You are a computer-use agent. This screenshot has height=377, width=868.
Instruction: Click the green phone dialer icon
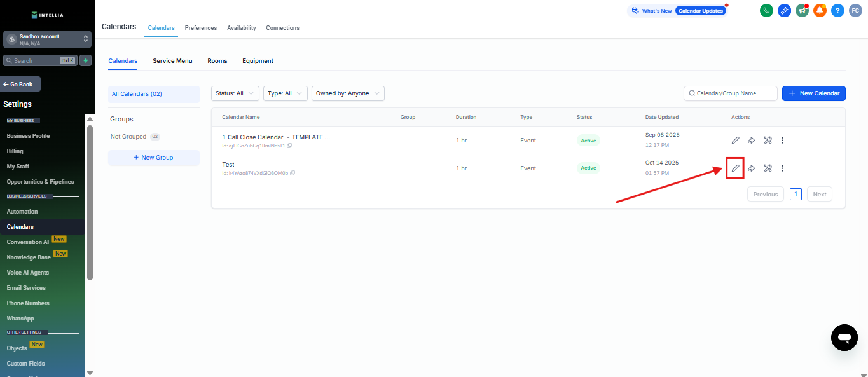[x=766, y=11]
